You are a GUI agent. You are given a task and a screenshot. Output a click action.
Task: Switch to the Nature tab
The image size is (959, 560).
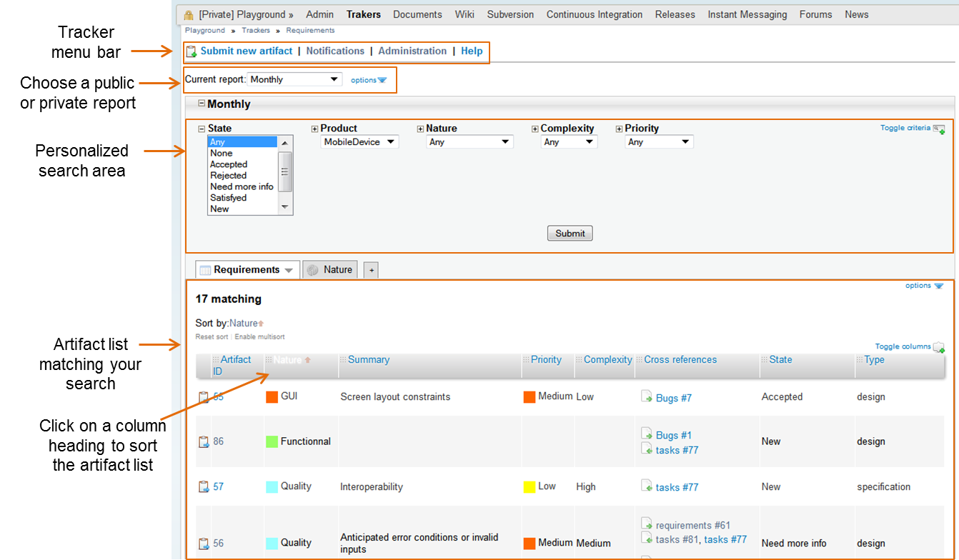tap(330, 270)
